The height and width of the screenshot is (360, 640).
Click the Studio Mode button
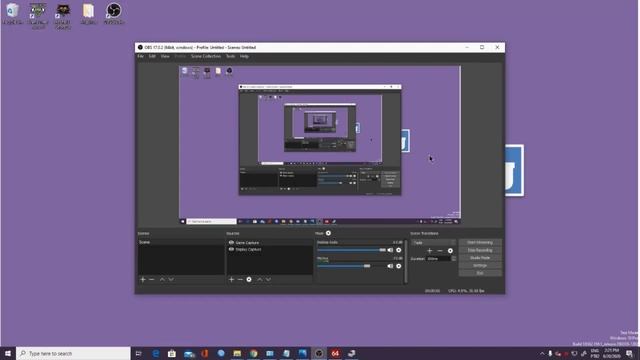480,258
